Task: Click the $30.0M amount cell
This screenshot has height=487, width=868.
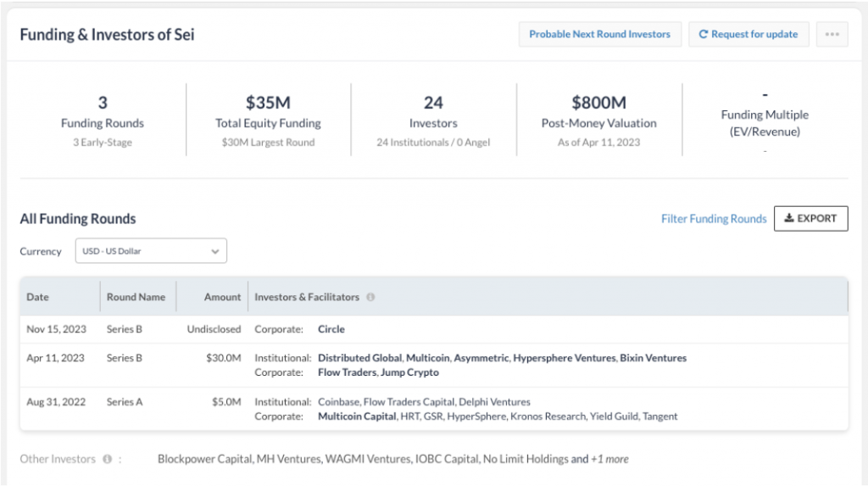Action: pyautogui.click(x=224, y=358)
